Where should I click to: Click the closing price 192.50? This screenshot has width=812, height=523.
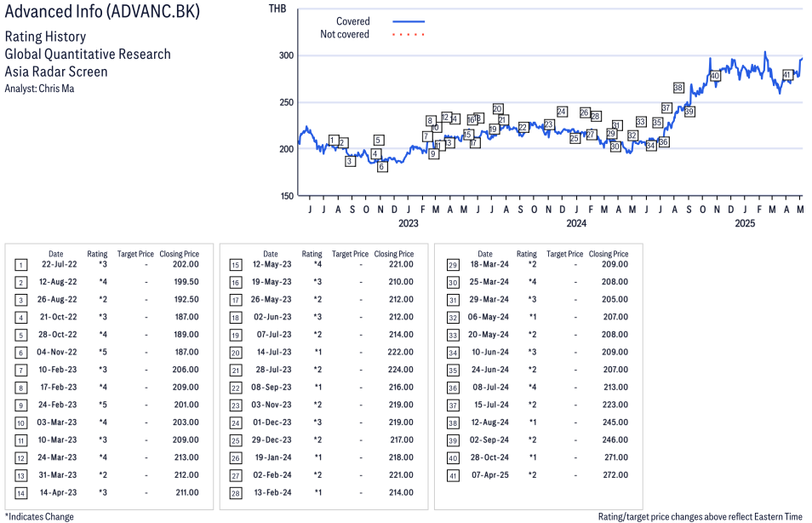tap(186, 300)
